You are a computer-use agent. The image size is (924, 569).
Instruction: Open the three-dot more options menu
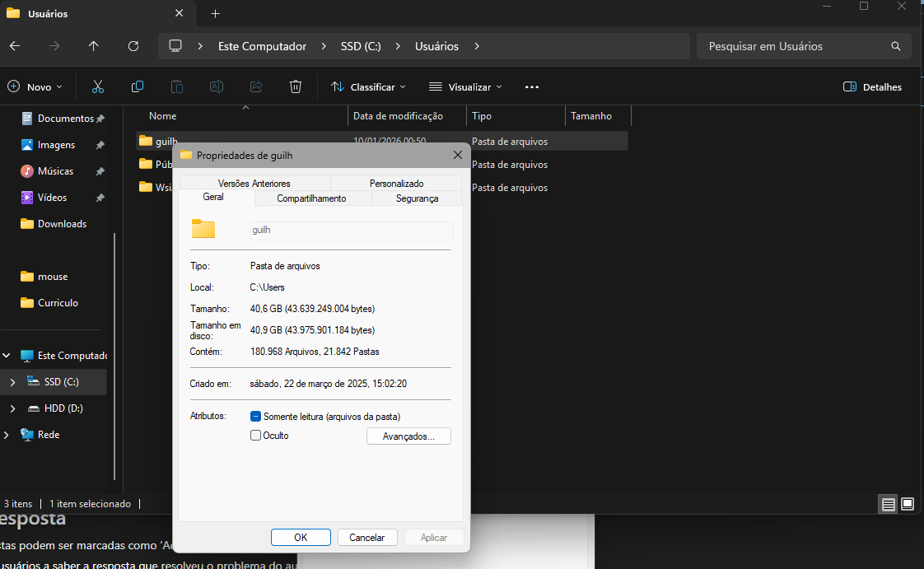[531, 86]
